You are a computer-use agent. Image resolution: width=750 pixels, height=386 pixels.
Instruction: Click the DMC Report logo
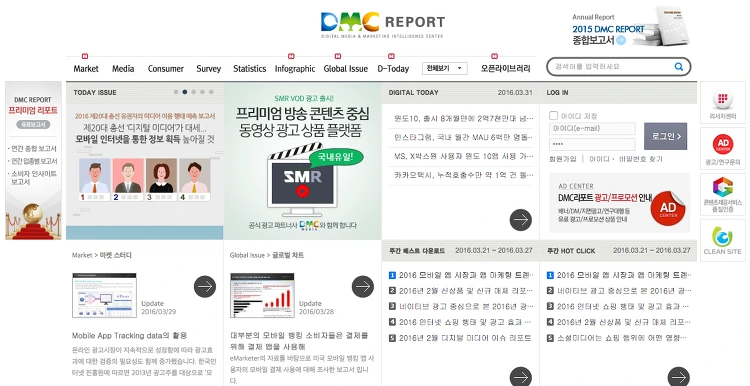tap(383, 25)
